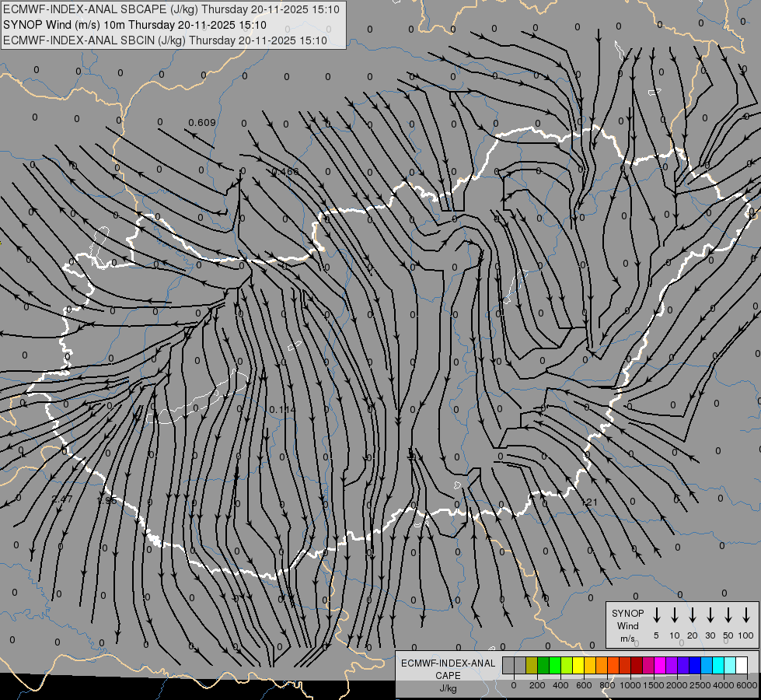Click the SYNOP label in the wind legend

[627, 613]
